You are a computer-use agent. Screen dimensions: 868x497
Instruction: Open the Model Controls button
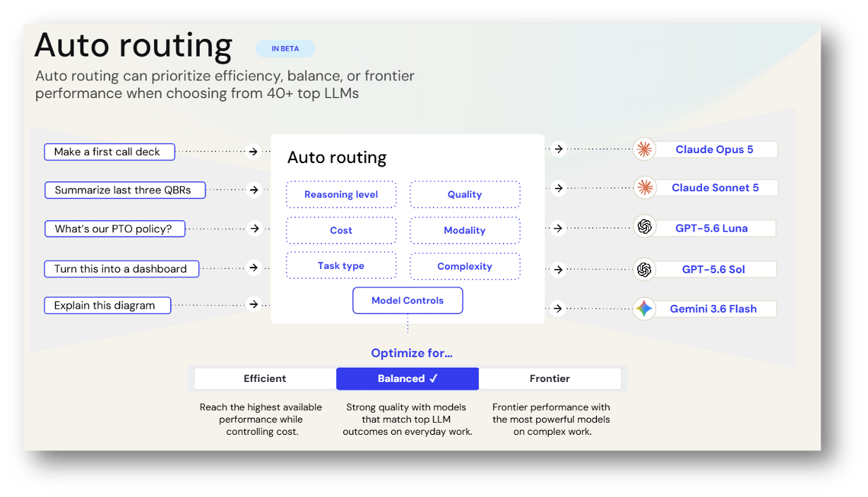pos(408,301)
